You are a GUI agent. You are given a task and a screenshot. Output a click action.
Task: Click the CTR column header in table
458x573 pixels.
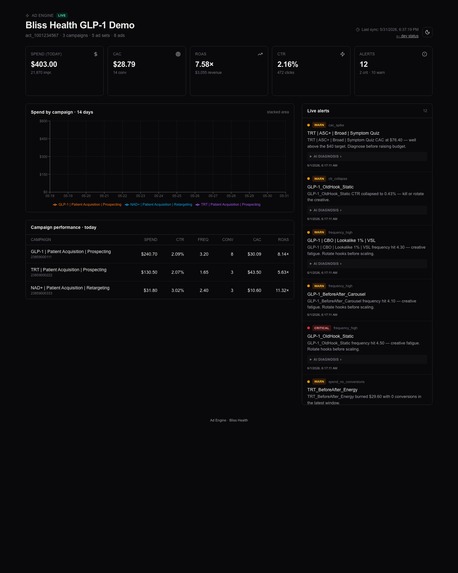(x=180, y=240)
